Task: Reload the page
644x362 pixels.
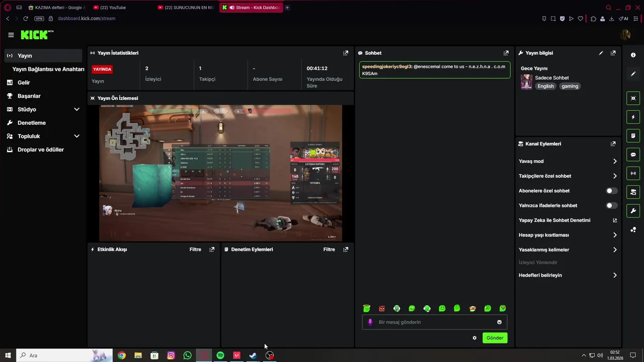Action: [26, 19]
